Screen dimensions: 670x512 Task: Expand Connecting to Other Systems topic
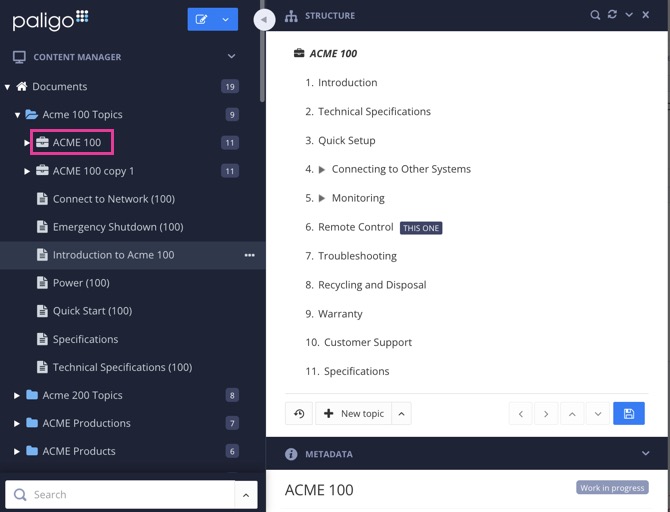click(322, 170)
